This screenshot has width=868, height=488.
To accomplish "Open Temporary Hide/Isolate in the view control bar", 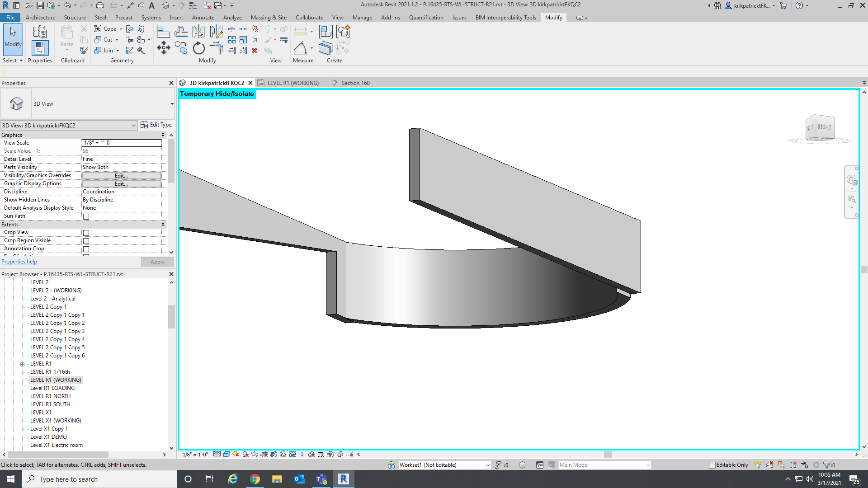I will [292, 454].
